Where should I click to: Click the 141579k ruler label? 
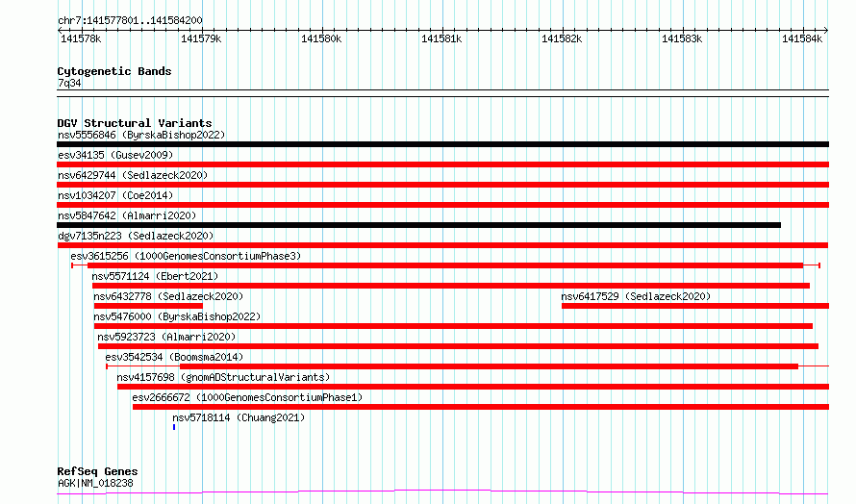(x=201, y=38)
